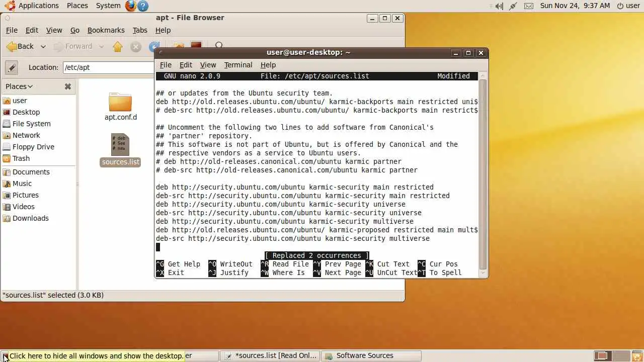644x362 pixels.
Task: Open Help via blue question mark icon
Action: point(143,6)
